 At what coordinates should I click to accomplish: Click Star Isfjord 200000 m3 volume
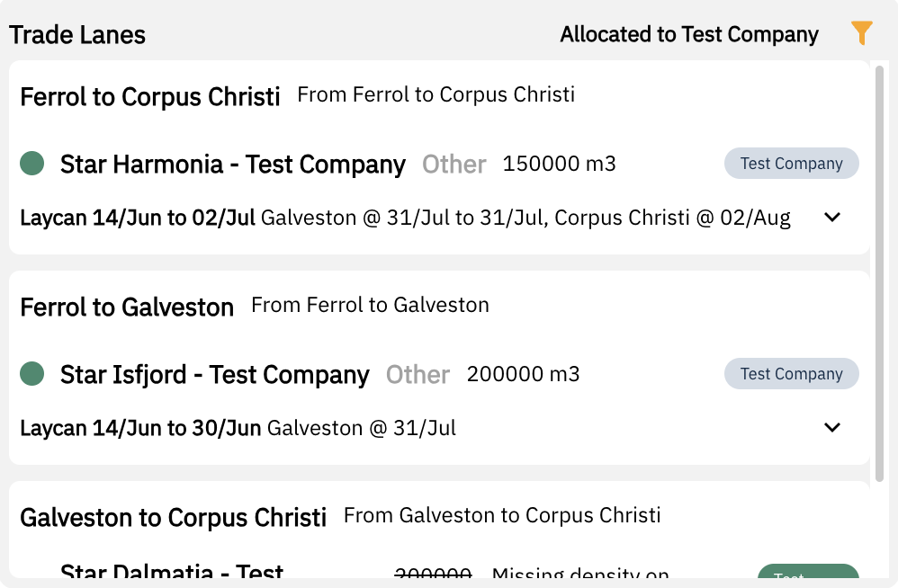point(523,375)
